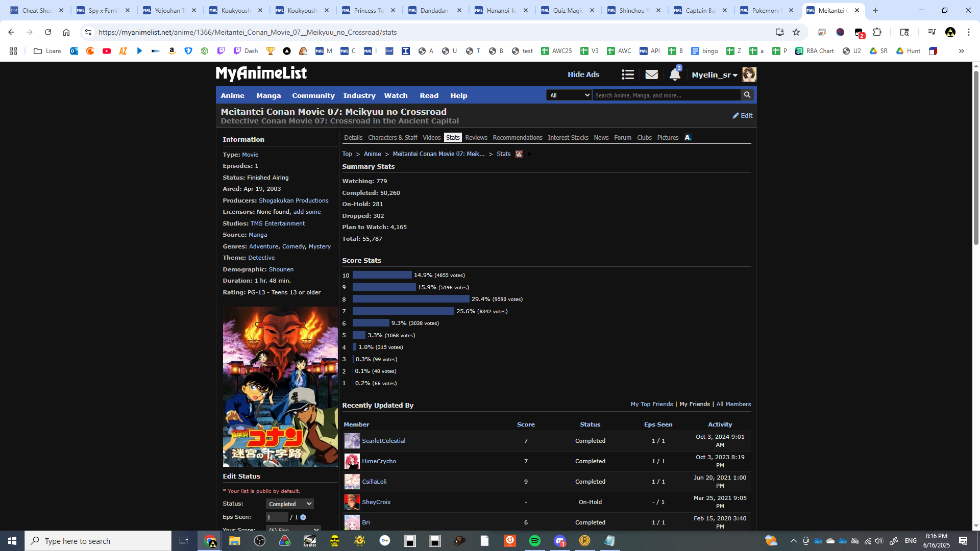Show the All Members updates list
The image size is (980, 551).
[x=733, y=404]
